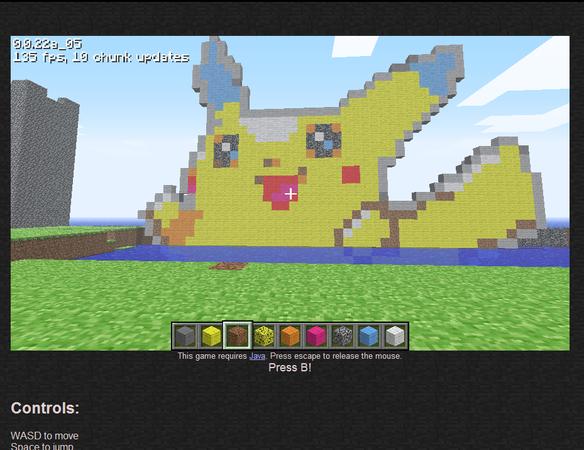
Task: Select the orange wool block in hotbar
Action: coord(290,336)
